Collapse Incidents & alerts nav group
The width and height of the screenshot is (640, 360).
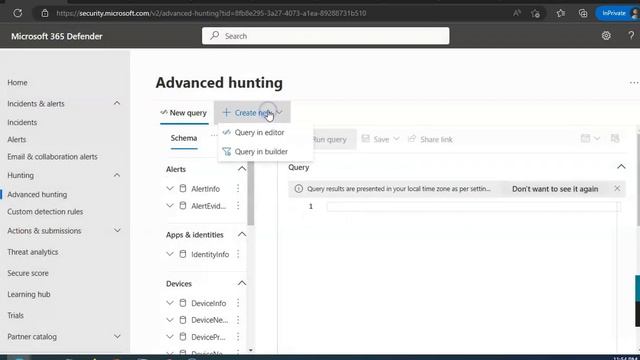click(117, 103)
